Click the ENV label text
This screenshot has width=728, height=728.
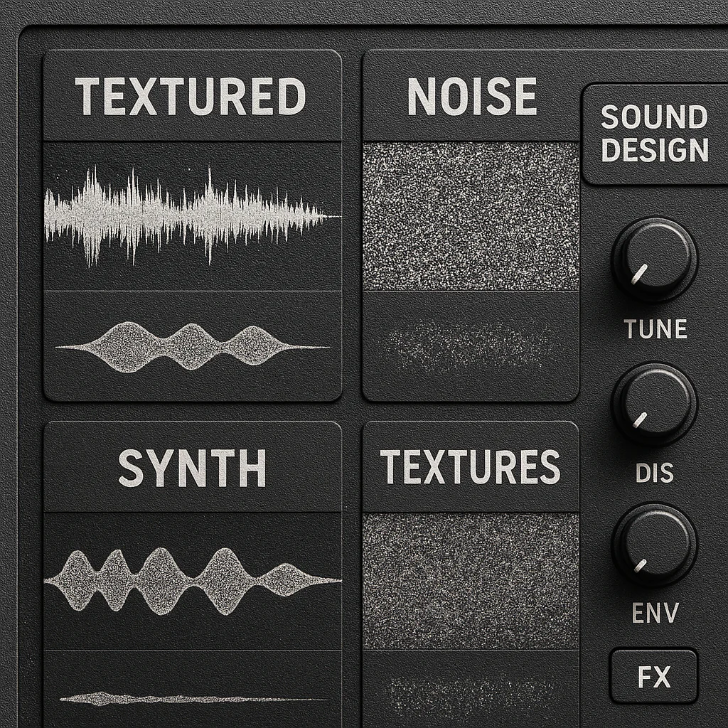(655, 613)
